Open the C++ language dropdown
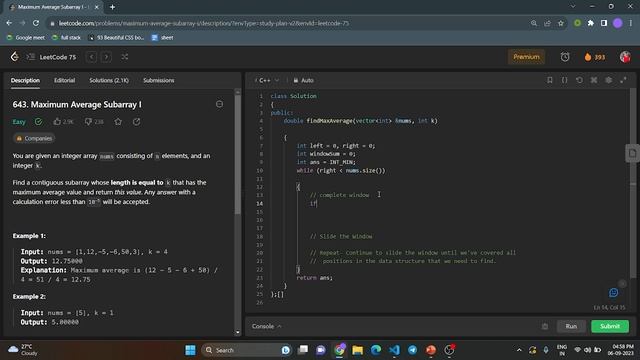 pos(269,80)
